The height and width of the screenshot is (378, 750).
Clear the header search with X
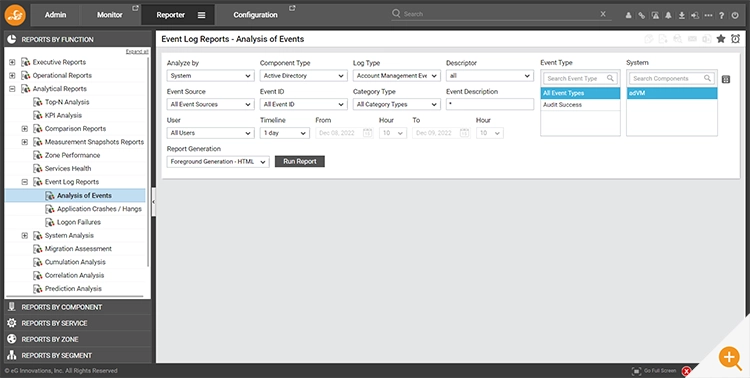click(603, 14)
